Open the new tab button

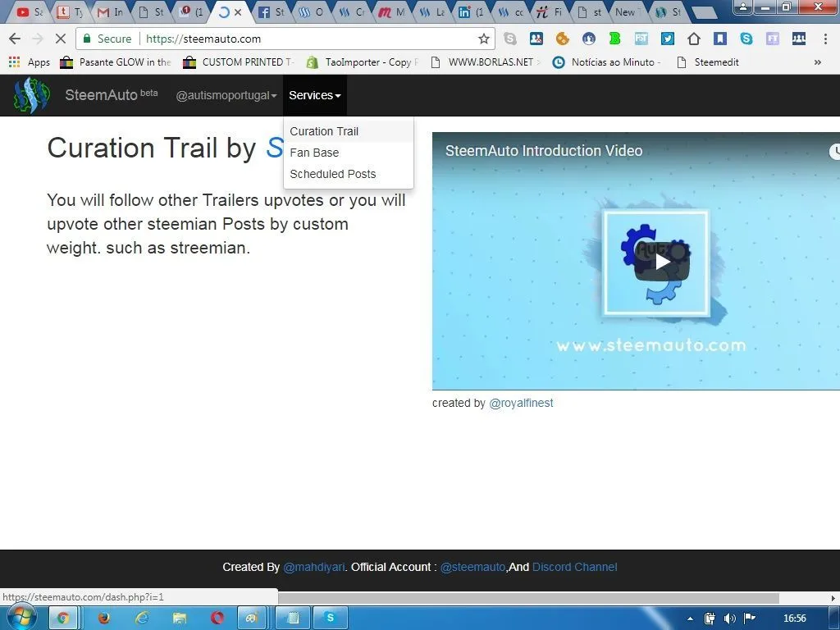[x=704, y=13]
